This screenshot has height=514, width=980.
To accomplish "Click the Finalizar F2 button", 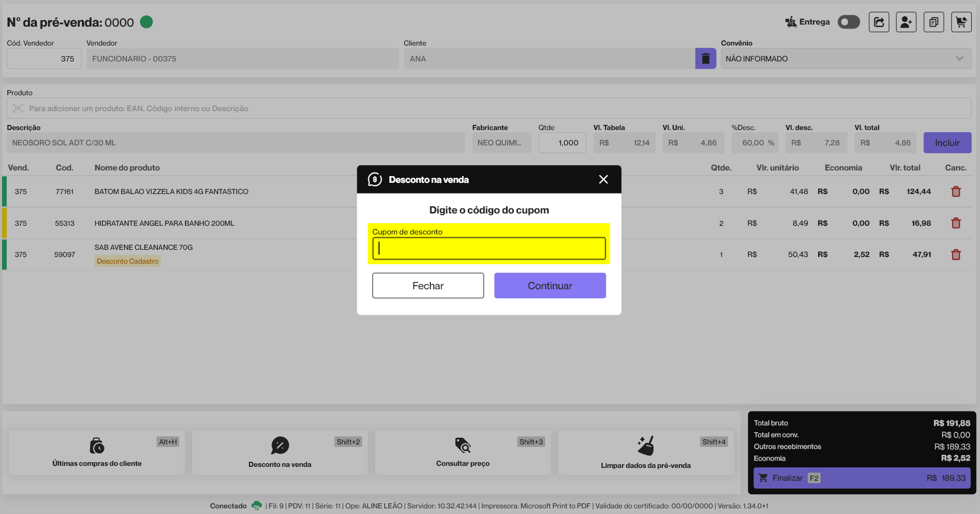I will 861,478.
